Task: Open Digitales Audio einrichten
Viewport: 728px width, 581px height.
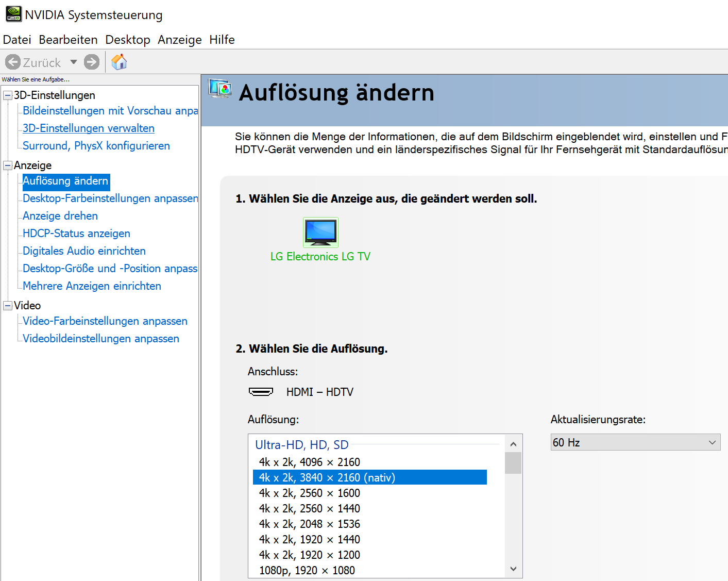Action: tap(84, 251)
